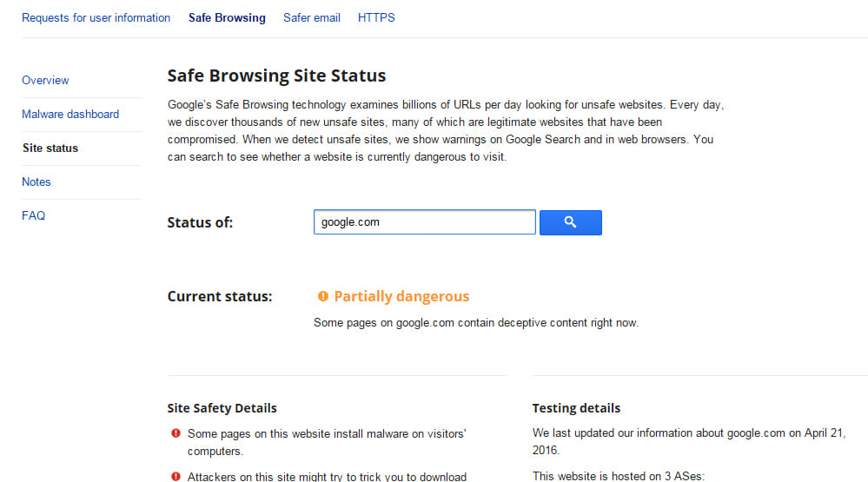The height and width of the screenshot is (482, 868).
Task: Open FAQ sidebar link
Action: [x=33, y=215]
